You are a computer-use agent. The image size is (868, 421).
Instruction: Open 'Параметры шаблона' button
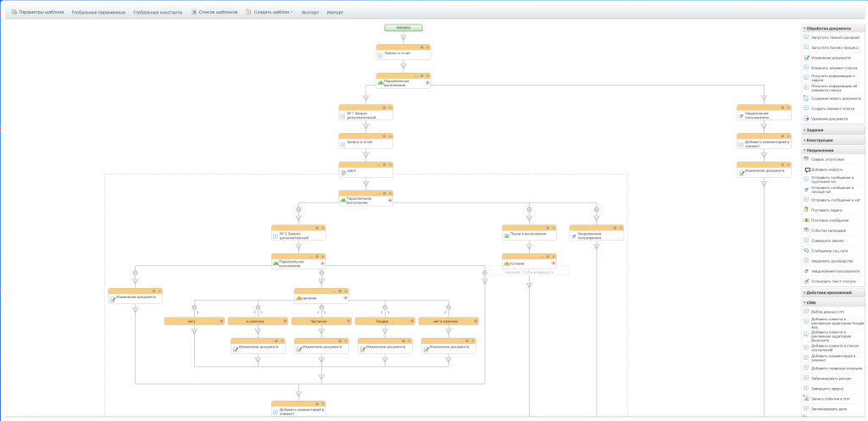point(37,12)
